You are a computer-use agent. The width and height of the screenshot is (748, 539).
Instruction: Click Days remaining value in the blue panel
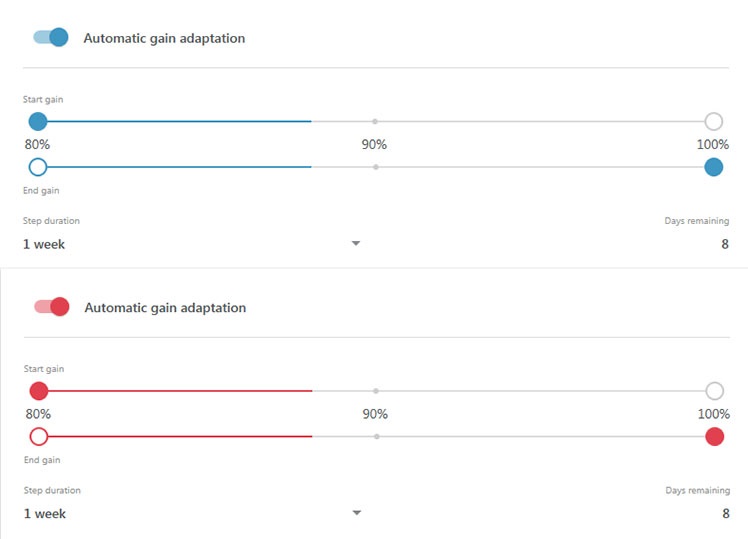point(725,244)
